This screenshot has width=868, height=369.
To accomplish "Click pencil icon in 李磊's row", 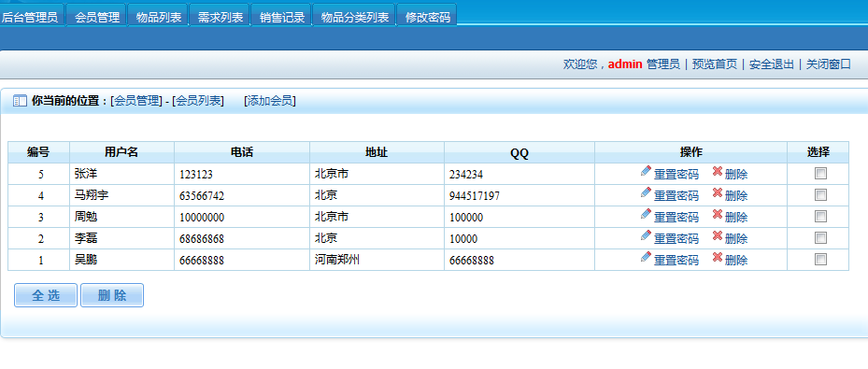I will pyautogui.click(x=646, y=236).
